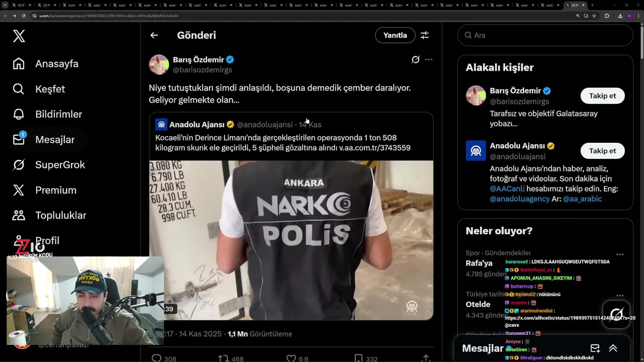Expand the Mesajlar drawer with double chevron
This screenshot has width=644, height=362.
pos(613,348)
